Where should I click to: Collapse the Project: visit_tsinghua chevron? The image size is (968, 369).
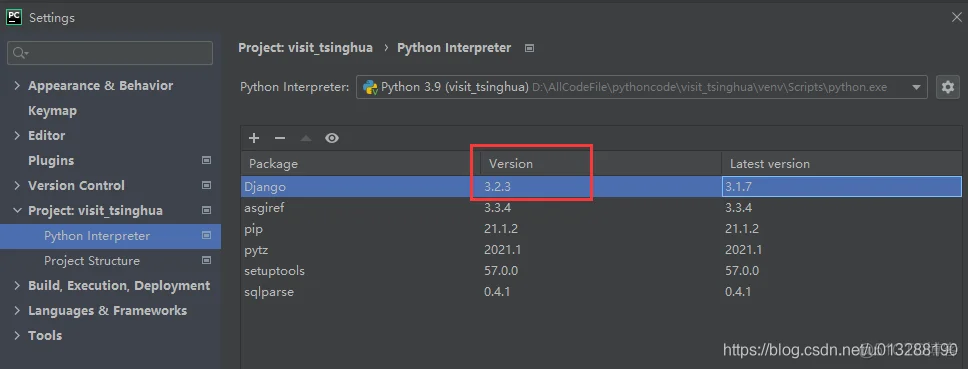point(17,211)
